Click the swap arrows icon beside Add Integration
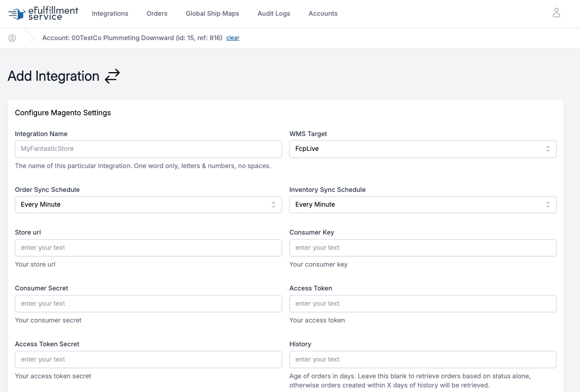 [x=112, y=76]
